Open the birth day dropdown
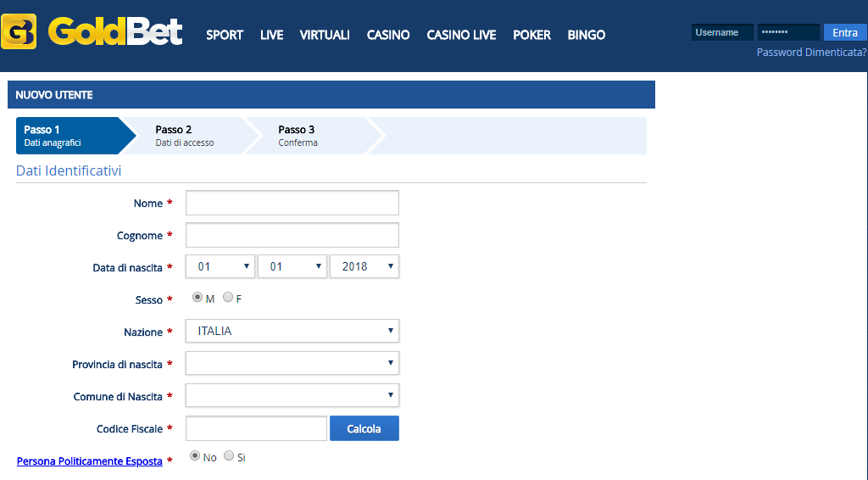The height and width of the screenshot is (480, 868). point(220,266)
